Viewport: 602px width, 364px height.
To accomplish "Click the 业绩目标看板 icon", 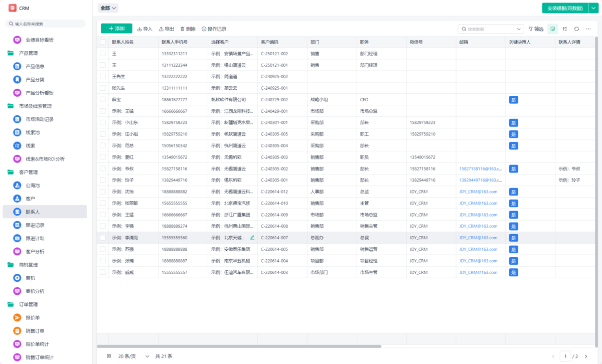I will pos(17,40).
